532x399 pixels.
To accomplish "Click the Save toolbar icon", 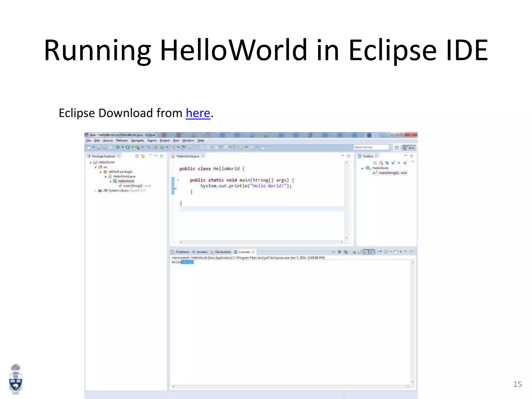I will (x=98, y=148).
